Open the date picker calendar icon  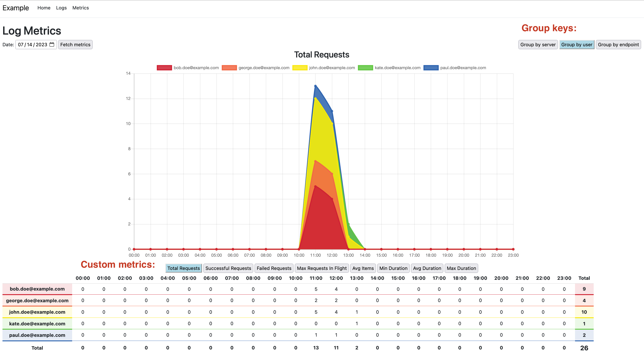point(52,44)
